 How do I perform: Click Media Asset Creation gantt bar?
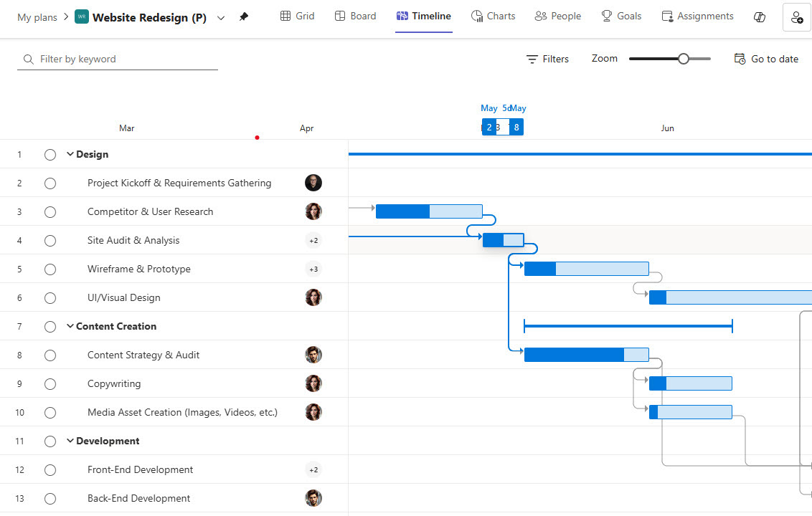click(691, 412)
